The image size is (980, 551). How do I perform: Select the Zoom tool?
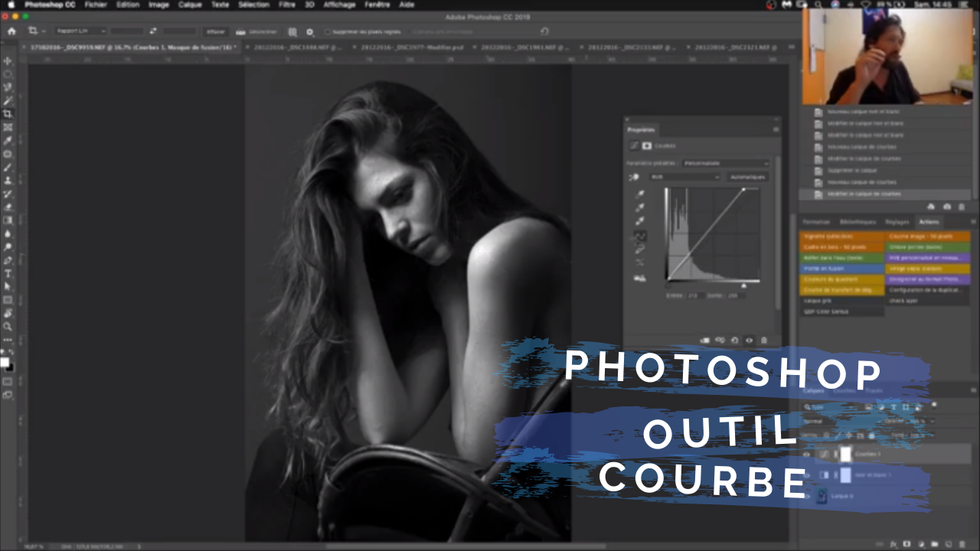click(8, 326)
